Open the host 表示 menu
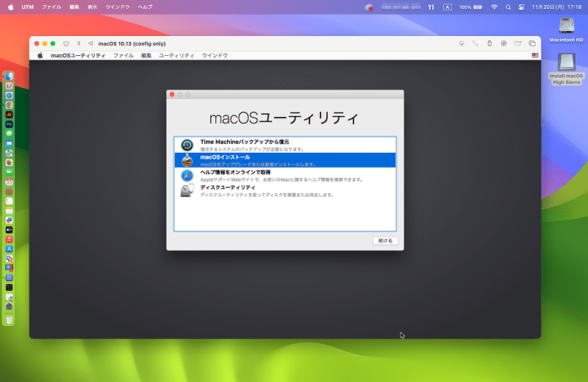Screen dimensions: 588x382 point(93,7)
